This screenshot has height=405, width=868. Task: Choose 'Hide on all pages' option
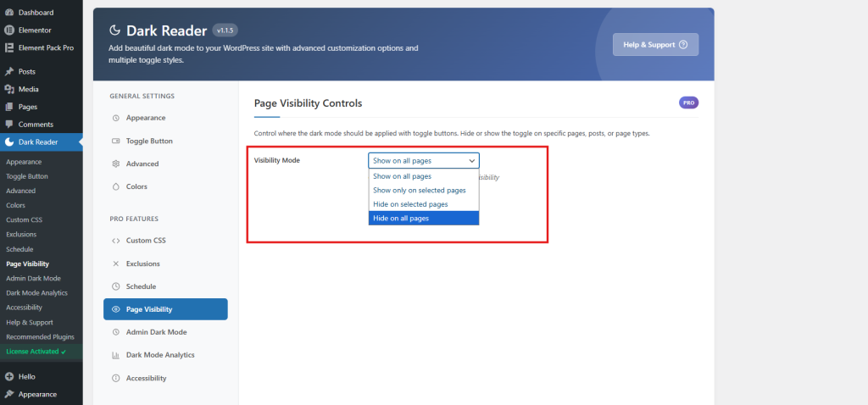[424, 218]
